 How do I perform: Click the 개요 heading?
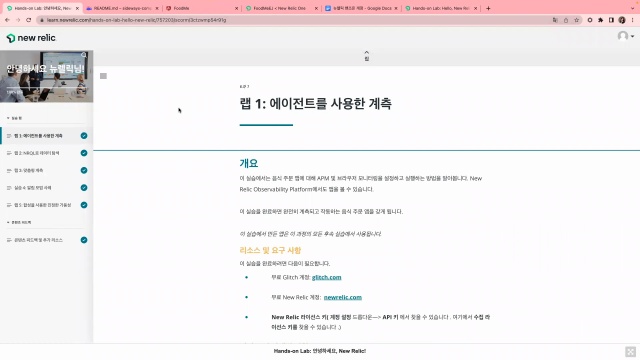249,163
